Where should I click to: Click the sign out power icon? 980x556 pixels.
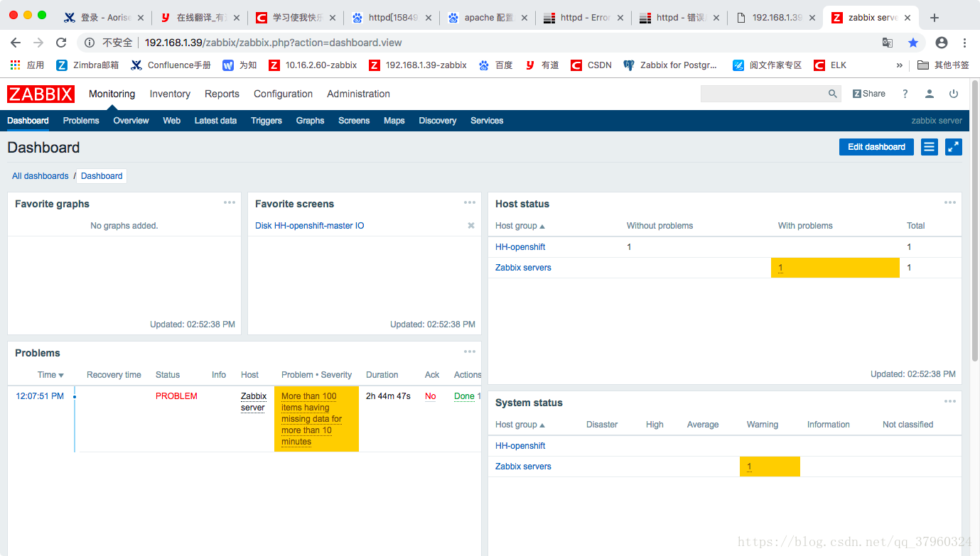(954, 94)
